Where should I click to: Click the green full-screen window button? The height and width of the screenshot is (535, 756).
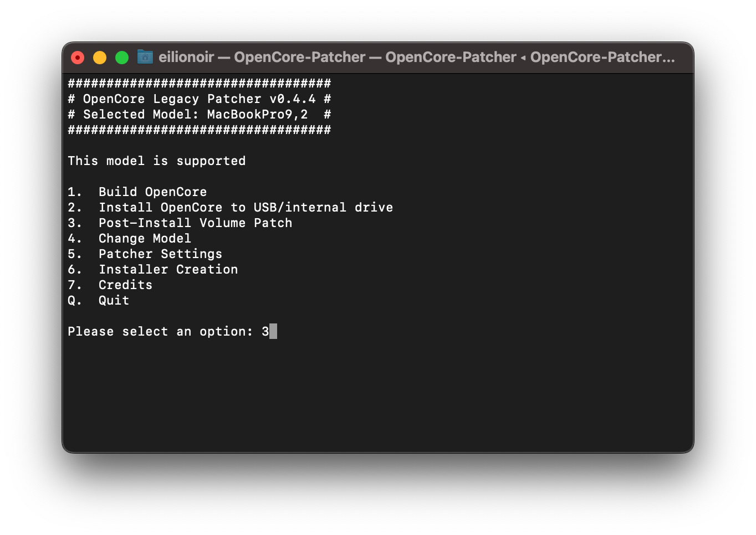pos(122,58)
